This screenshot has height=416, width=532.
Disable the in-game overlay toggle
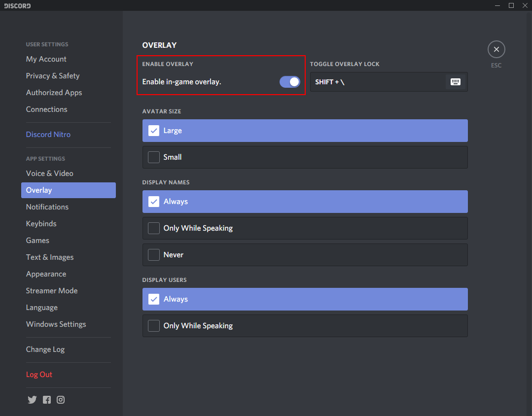pyautogui.click(x=289, y=82)
